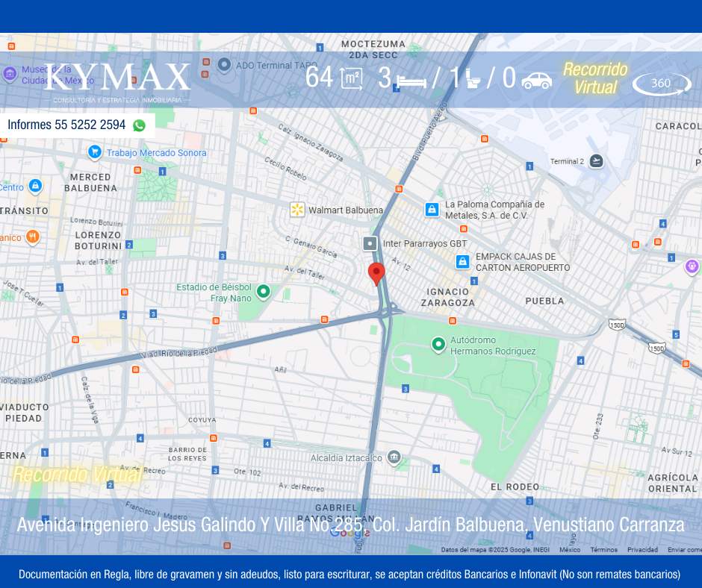This screenshot has width=702, height=588.
Task: Click the Informes 55 5252 2594 phone label
Action: (x=66, y=125)
